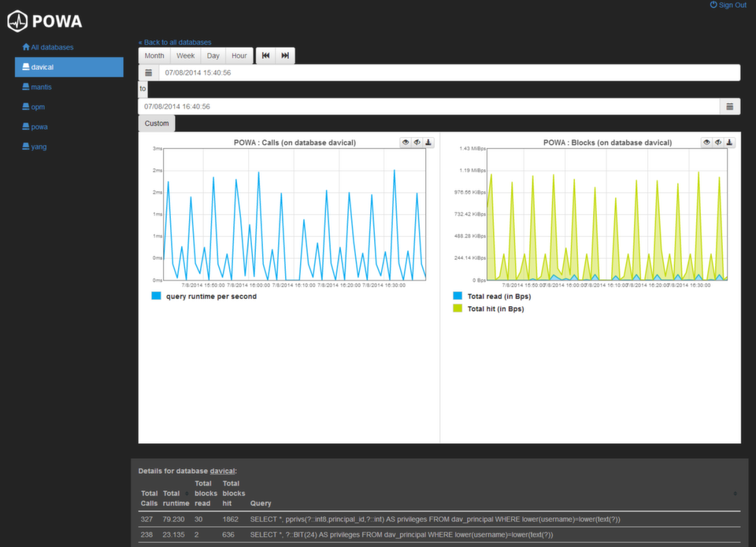The height and width of the screenshot is (547, 756).
Task: Sort table by Total runtime column
Action: (176, 498)
